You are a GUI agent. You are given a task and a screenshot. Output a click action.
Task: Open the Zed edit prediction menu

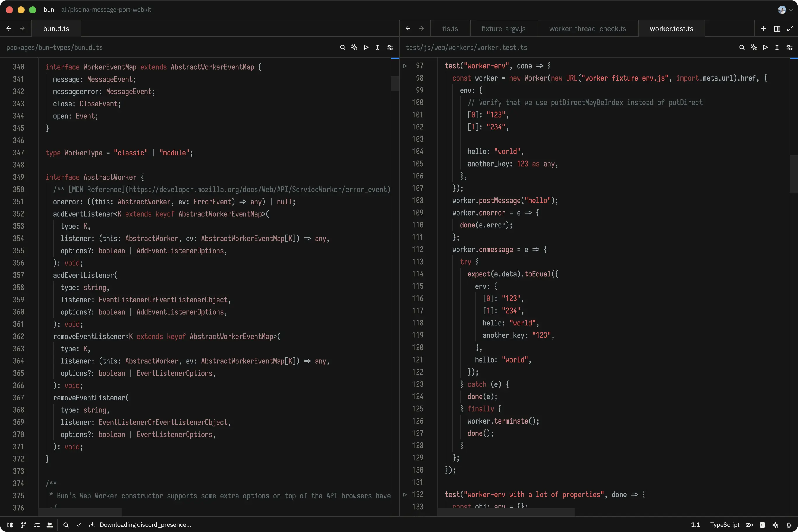click(x=750, y=524)
